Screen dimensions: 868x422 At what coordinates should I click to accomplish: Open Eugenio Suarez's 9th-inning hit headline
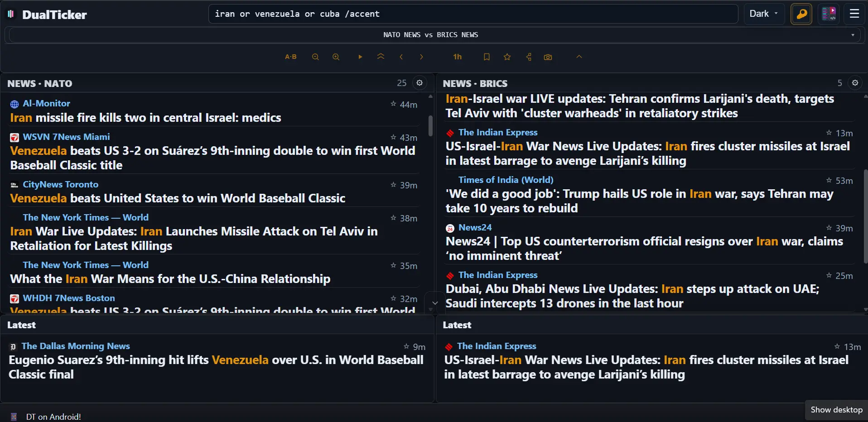(216, 367)
